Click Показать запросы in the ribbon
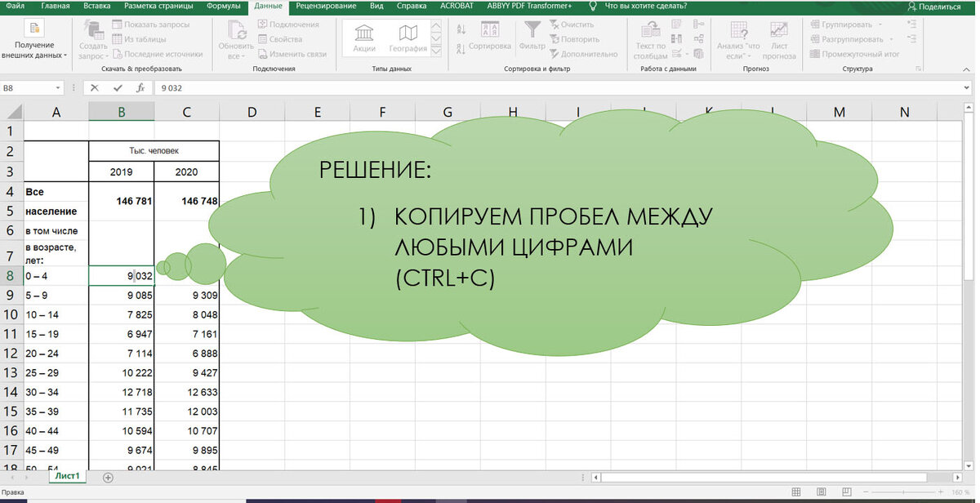 click(150, 24)
